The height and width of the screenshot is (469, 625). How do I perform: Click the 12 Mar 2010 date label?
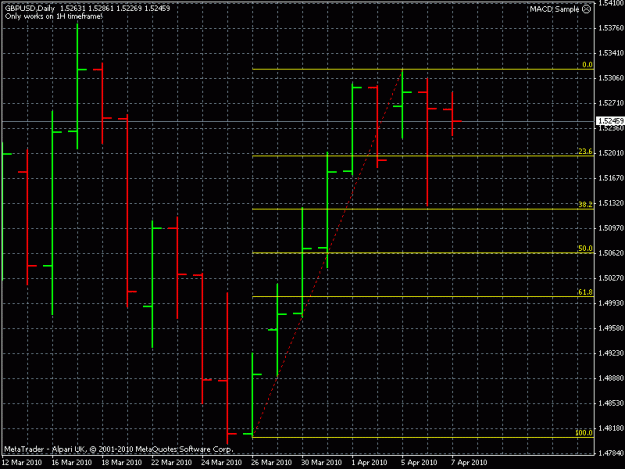click(x=22, y=463)
